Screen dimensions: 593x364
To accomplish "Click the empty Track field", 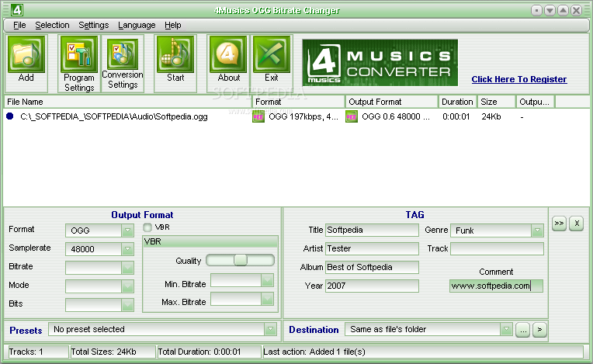I will (497, 248).
